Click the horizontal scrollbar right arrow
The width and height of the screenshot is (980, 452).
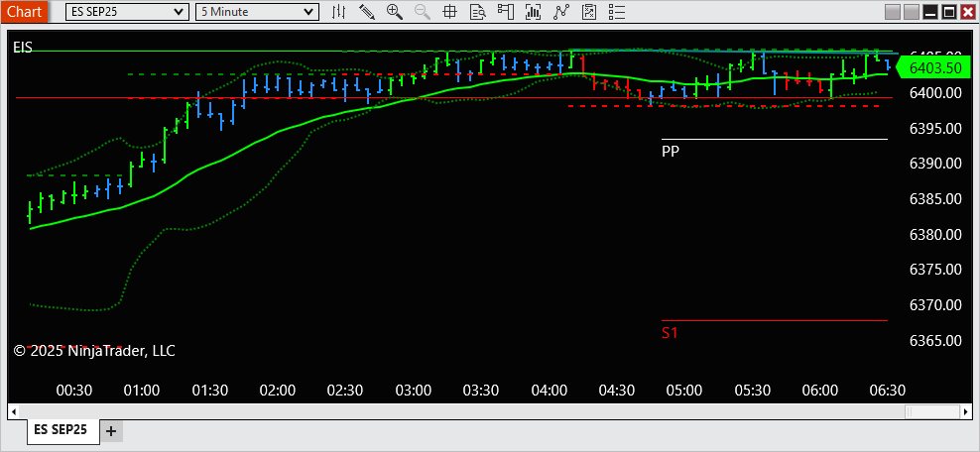967,411
